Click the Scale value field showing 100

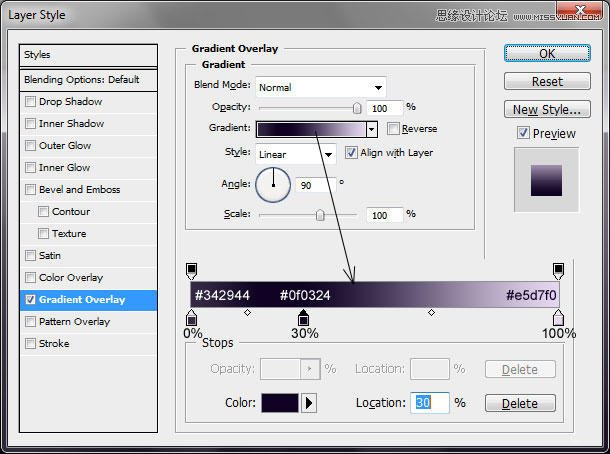(384, 215)
